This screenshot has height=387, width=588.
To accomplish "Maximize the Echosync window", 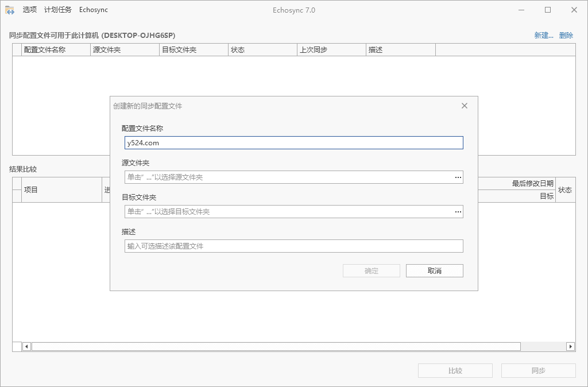I will point(548,10).
